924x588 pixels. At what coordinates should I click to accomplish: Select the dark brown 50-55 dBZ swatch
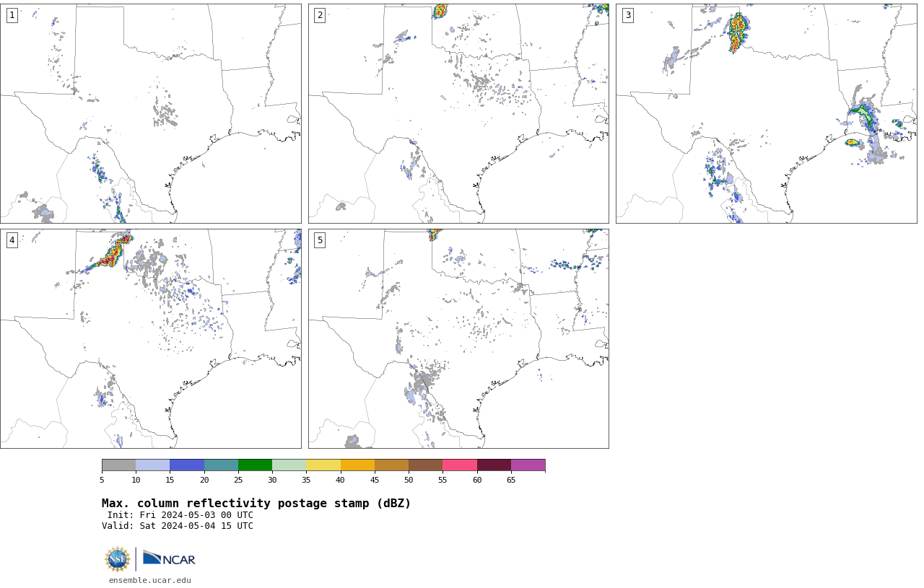[425, 465]
